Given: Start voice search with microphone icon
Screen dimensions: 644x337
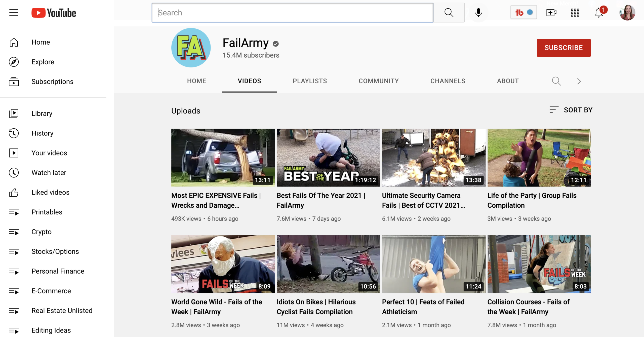Looking at the screenshot, I should click(x=478, y=13).
